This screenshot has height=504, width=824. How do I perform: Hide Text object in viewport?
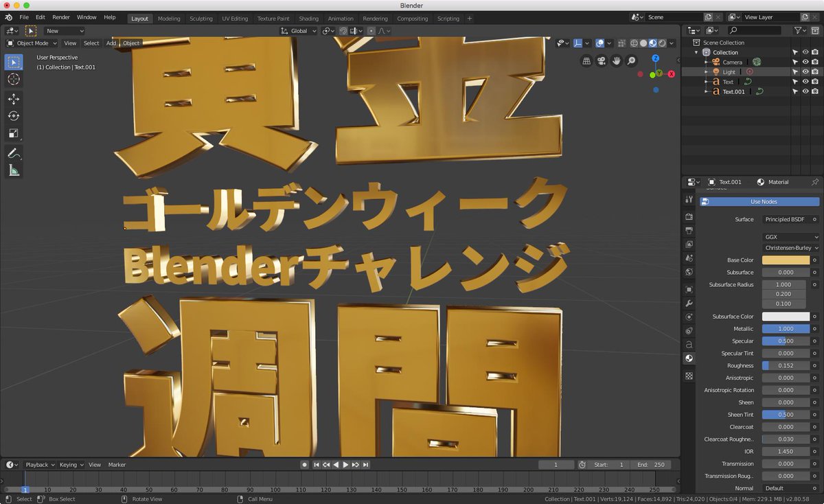tap(805, 82)
